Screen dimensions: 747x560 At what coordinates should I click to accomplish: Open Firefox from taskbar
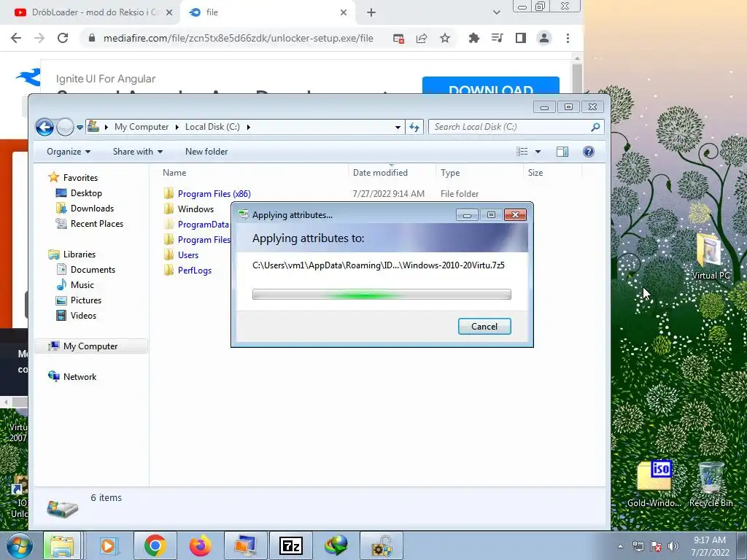pos(200,545)
